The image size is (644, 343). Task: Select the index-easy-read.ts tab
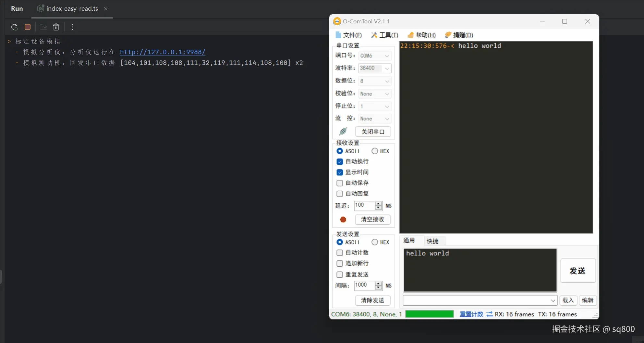click(72, 9)
